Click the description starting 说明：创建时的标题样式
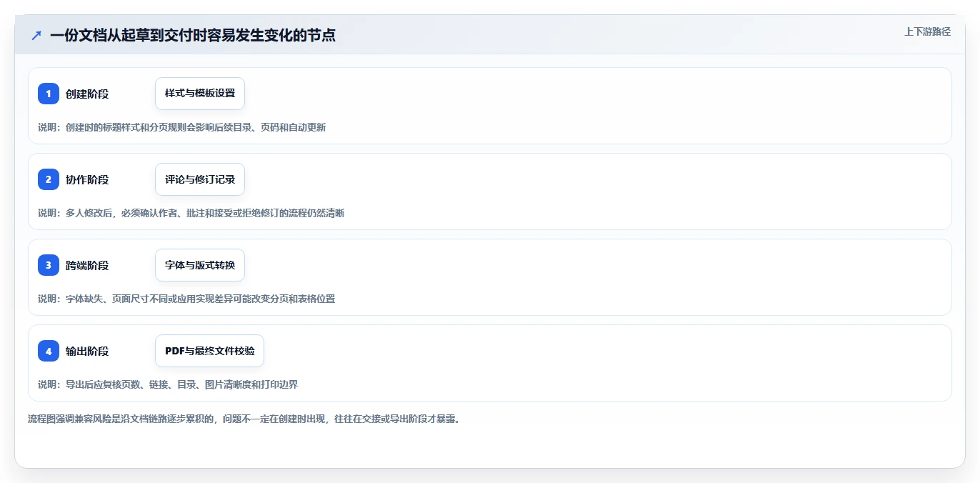Screen dimensions: 980x483 tap(182, 127)
